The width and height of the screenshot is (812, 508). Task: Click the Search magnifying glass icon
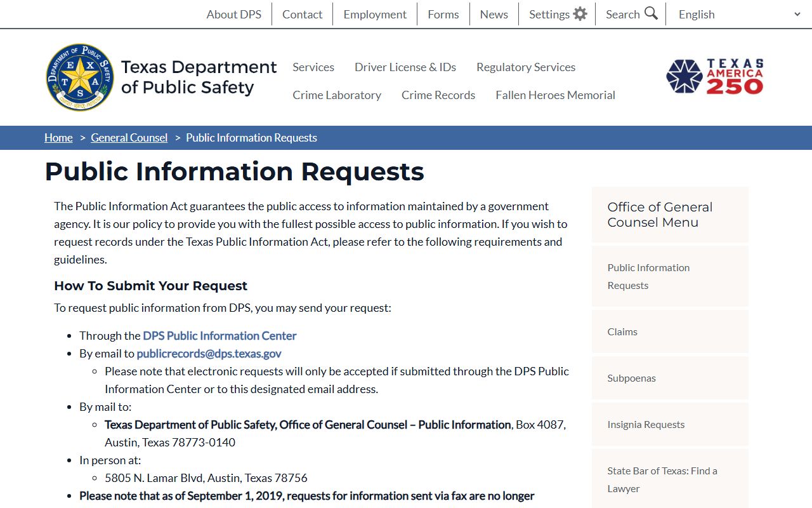(x=652, y=13)
